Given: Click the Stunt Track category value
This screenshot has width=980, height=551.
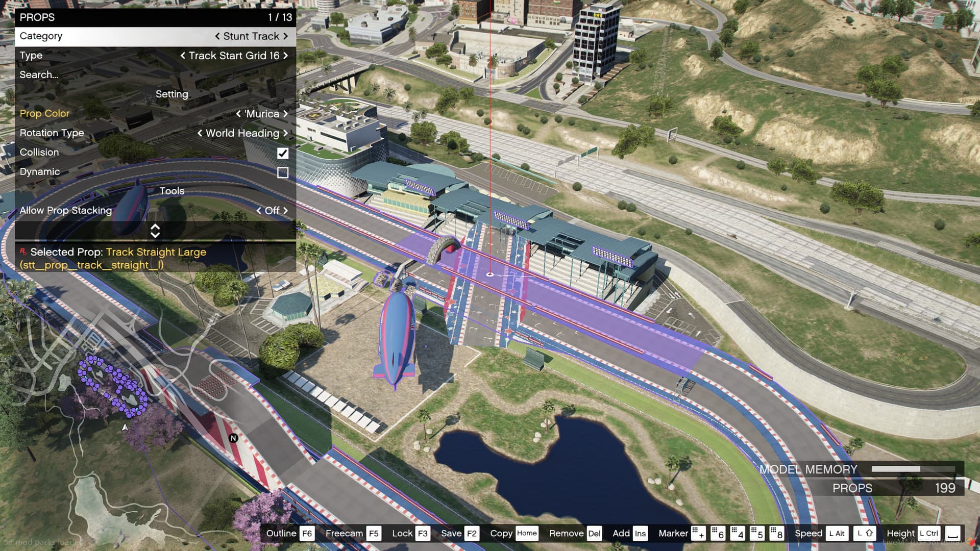Looking at the screenshot, I should pos(251,36).
